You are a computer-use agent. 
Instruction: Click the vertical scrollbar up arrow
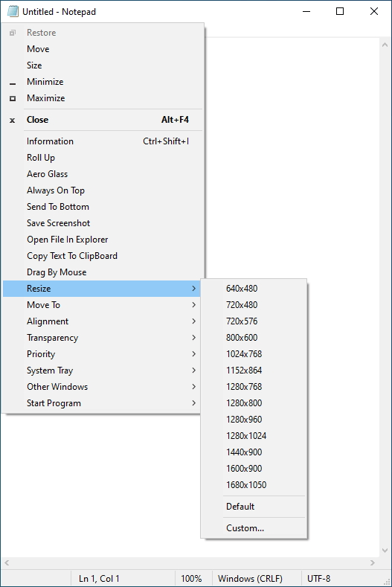(x=385, y=45)
